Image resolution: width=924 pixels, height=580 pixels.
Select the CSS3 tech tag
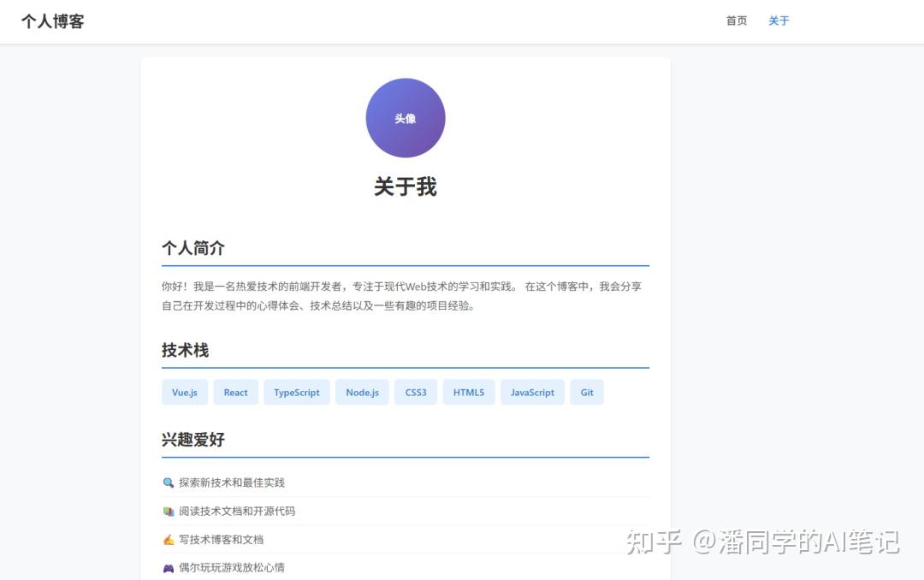pos(416,393)
